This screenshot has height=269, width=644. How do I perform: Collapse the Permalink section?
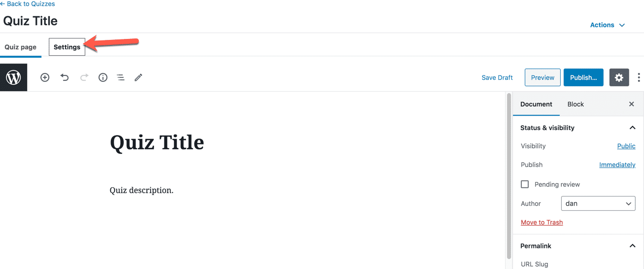(632, 246)
